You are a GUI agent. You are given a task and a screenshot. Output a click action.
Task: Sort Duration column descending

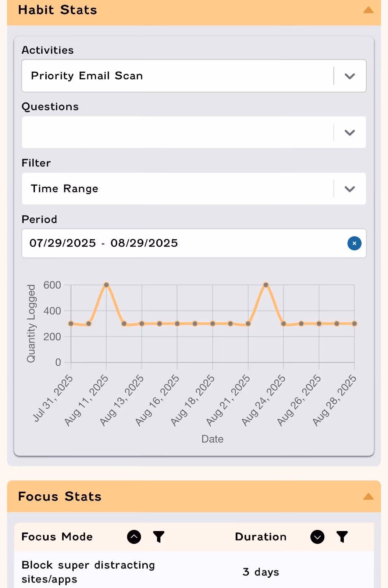(317, 537)
